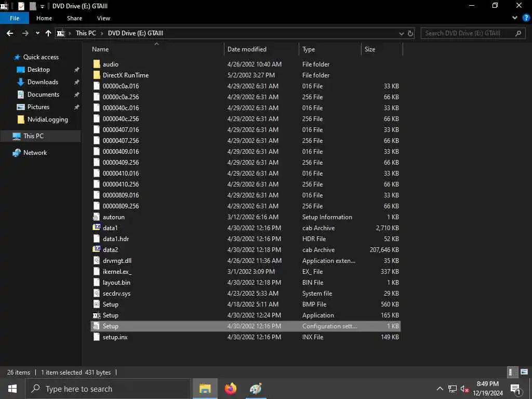
Task: Open the Action Center notifications
Action: coord(516,389)
